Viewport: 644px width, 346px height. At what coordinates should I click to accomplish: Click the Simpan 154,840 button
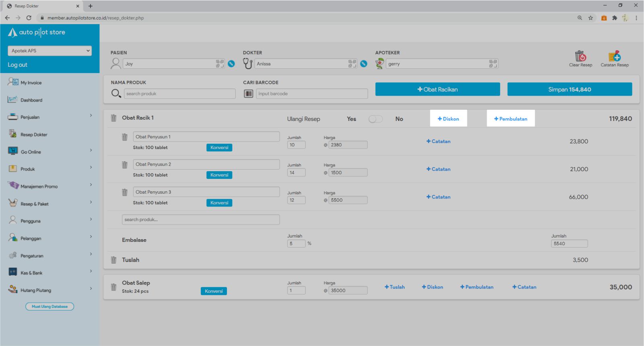click(569, 89)
